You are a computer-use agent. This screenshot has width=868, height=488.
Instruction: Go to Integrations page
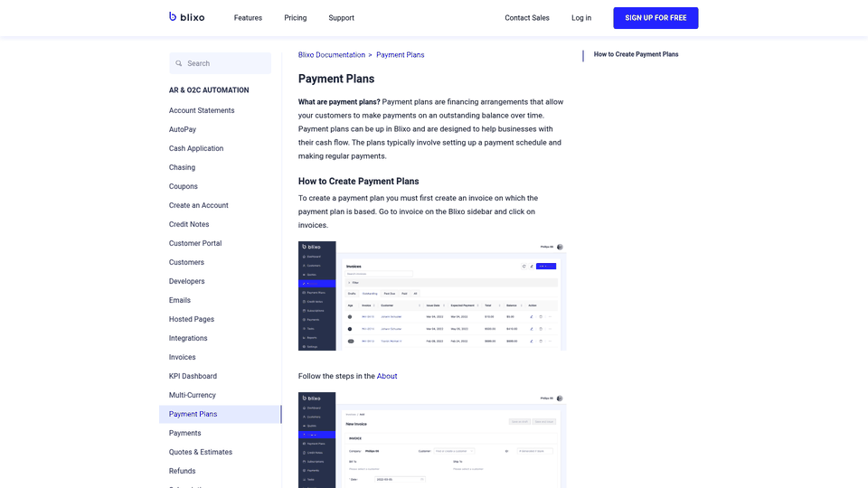pyautogui.click(x=188, y=338)
